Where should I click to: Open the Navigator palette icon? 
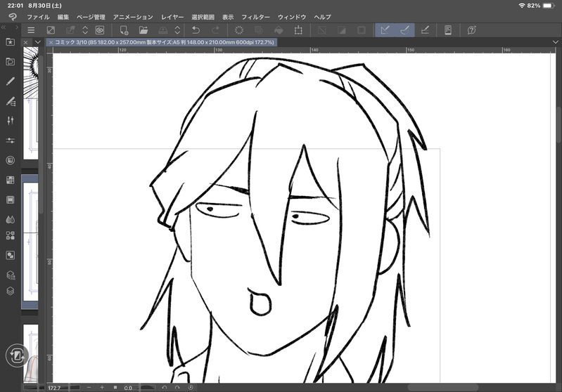[x=11, y=255]
